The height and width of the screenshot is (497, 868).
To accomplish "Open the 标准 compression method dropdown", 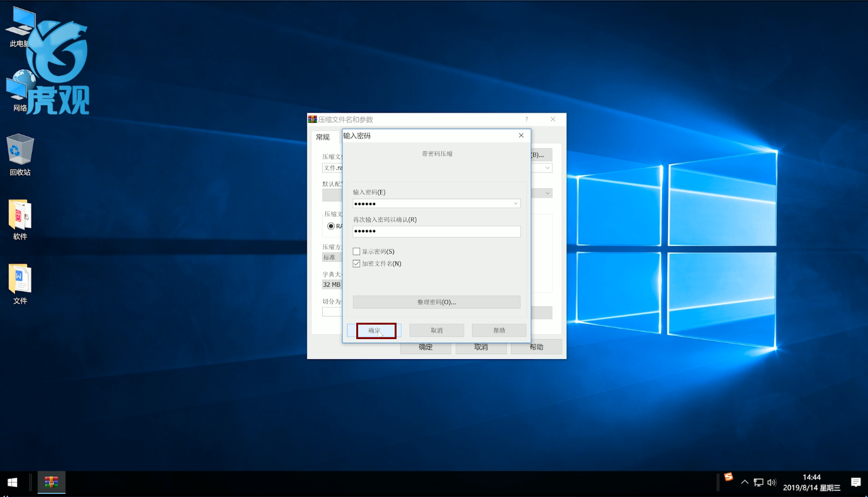I will (332, 257).
